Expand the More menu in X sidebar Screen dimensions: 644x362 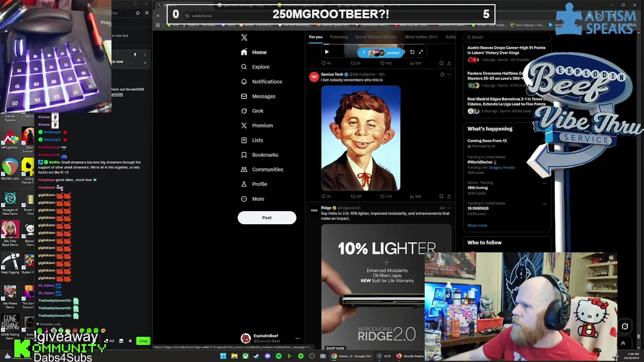point(253,199)
